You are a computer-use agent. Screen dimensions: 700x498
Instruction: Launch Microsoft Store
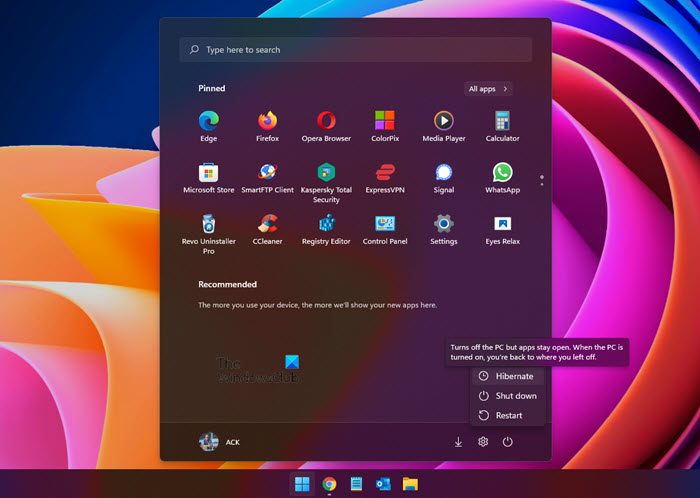(x=208, y=178)
